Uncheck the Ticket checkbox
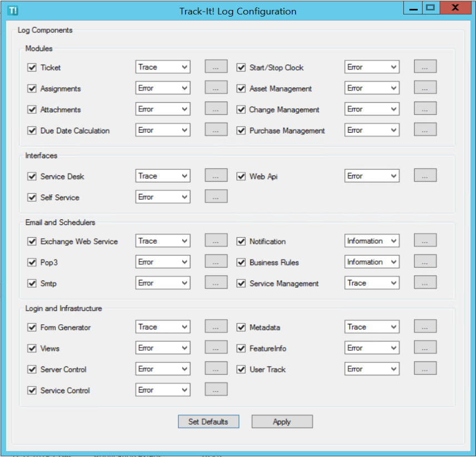Viewport: 476px width, 457px height. point(32,67)
